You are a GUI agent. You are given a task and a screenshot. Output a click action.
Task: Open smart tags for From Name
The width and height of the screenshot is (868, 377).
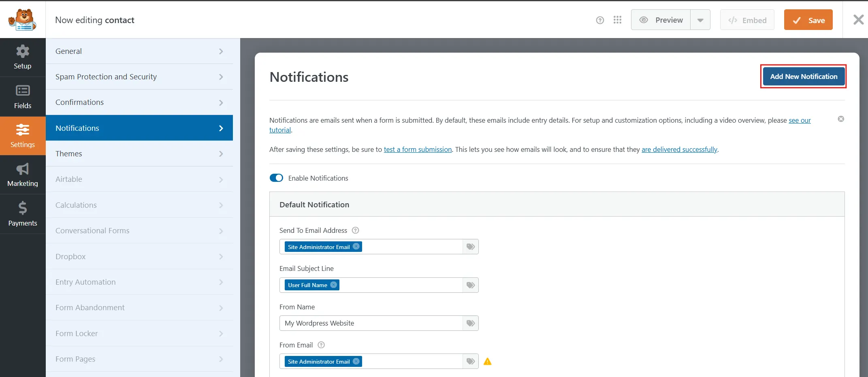[x=471, y=323]
